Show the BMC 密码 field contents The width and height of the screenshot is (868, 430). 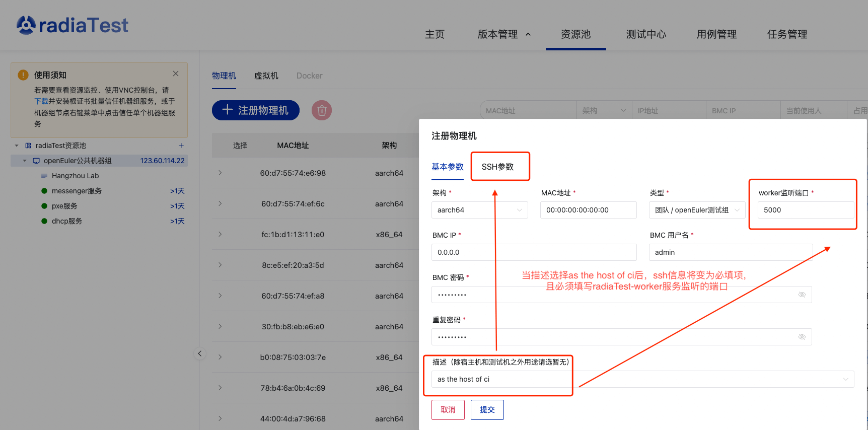(x=802, y=295)
